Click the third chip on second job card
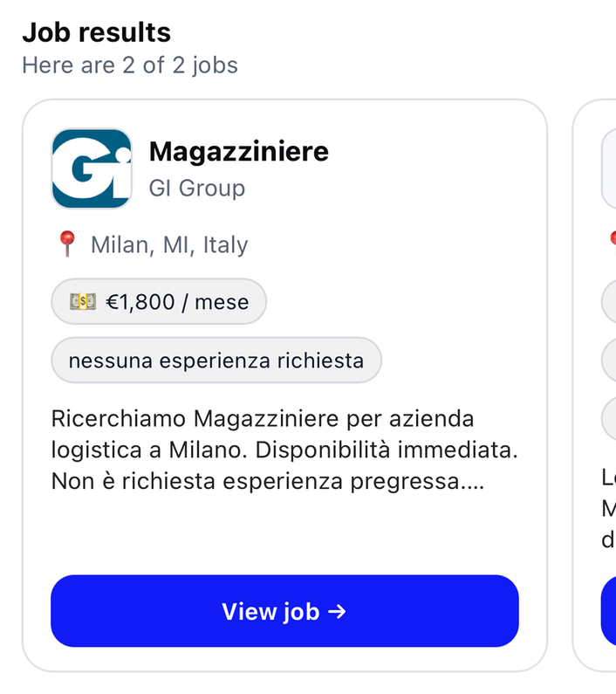This screenshot has height=694, width=616. point(610,418)
